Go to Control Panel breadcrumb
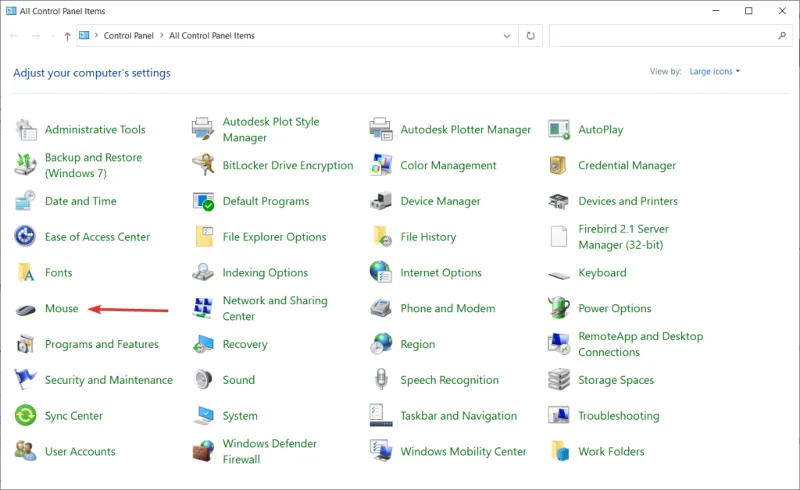This screenshot has height=490, width=800. 129,36
